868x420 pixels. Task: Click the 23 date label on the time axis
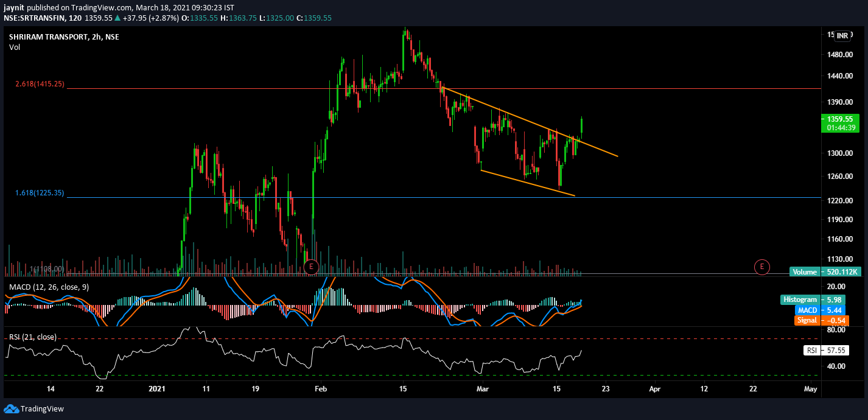click(605, 388)
